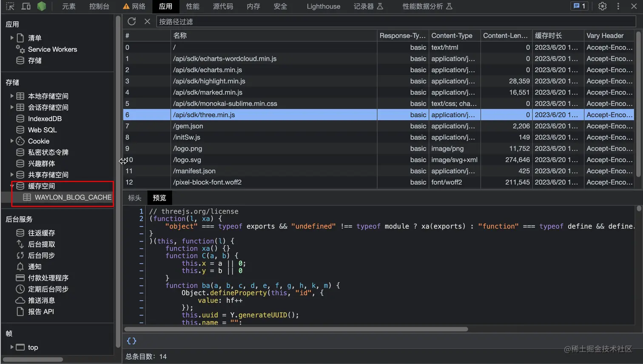Viewport: 643px width, 364px height.
Task: Click the pretty print braces icon
Action: [131, 341]
